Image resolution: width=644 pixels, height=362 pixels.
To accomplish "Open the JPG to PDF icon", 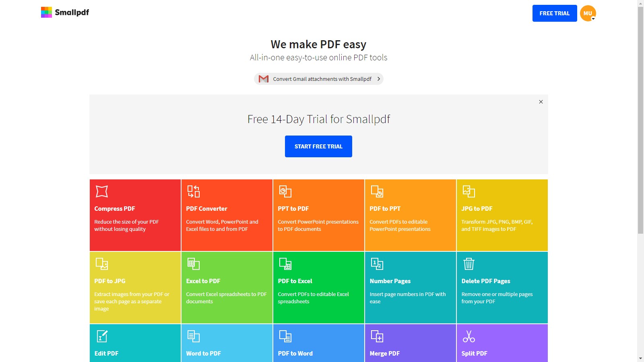I will pos(469,191).
